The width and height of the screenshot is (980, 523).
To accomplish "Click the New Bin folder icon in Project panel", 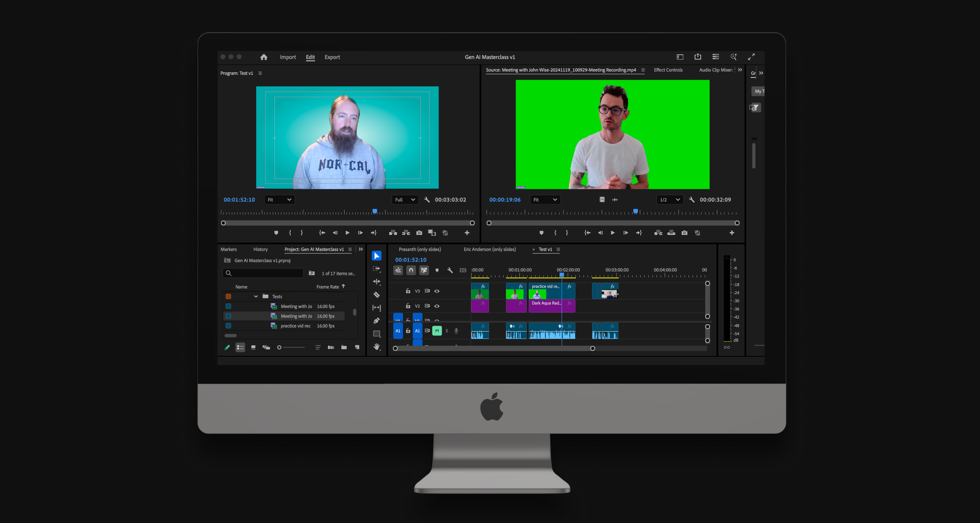I will 344,347.
